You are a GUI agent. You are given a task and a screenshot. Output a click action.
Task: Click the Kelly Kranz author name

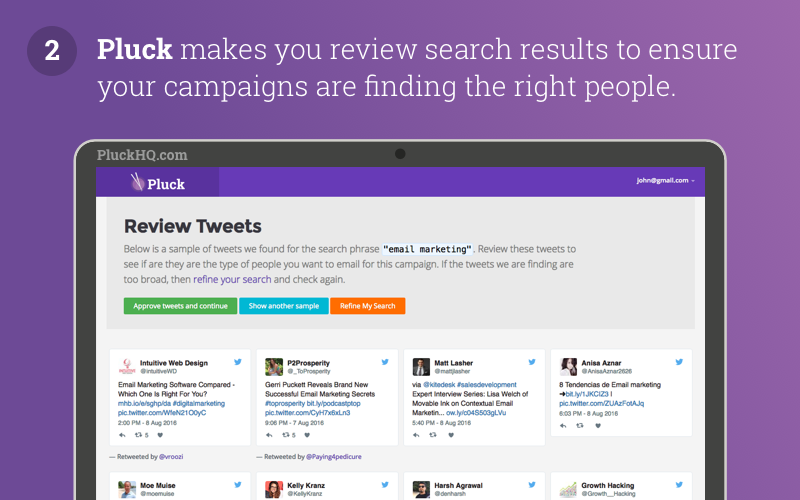306,485
